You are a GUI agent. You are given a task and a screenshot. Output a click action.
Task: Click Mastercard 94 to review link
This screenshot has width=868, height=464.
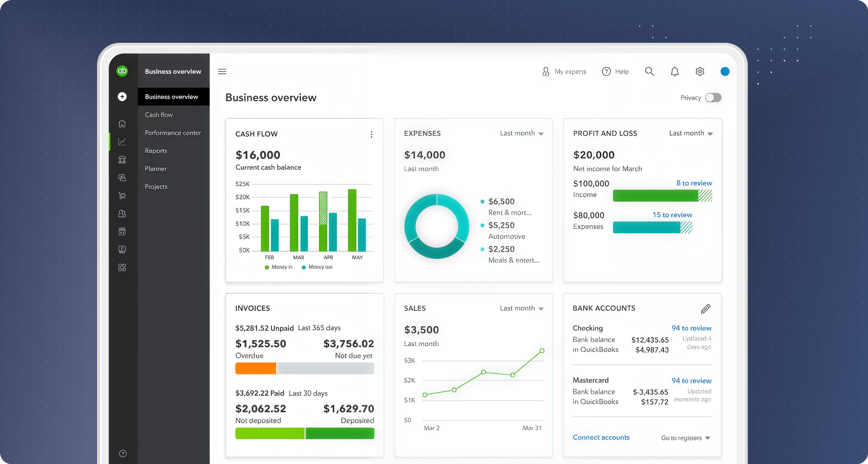click(691, 381)
